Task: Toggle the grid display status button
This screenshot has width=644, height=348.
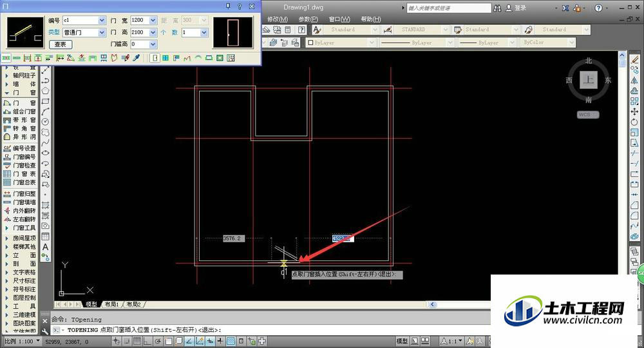Action: pos(137,341)
